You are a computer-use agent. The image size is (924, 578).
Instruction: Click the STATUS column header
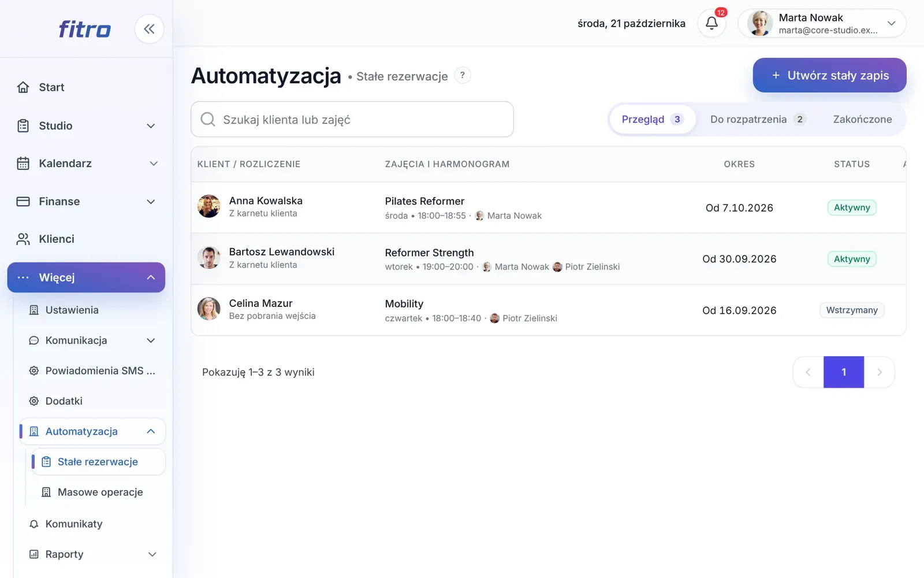(x=852, y=164)
